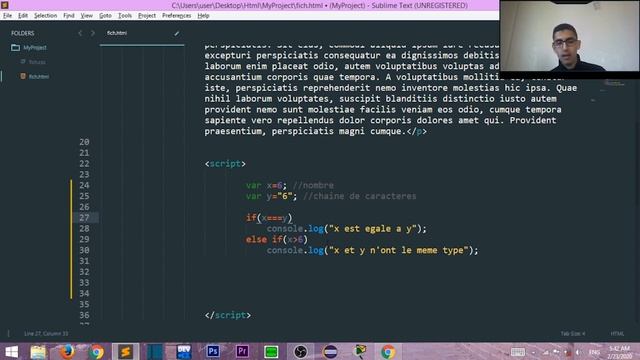Open the File menu
640x360 pixels.
click(7, 16)
